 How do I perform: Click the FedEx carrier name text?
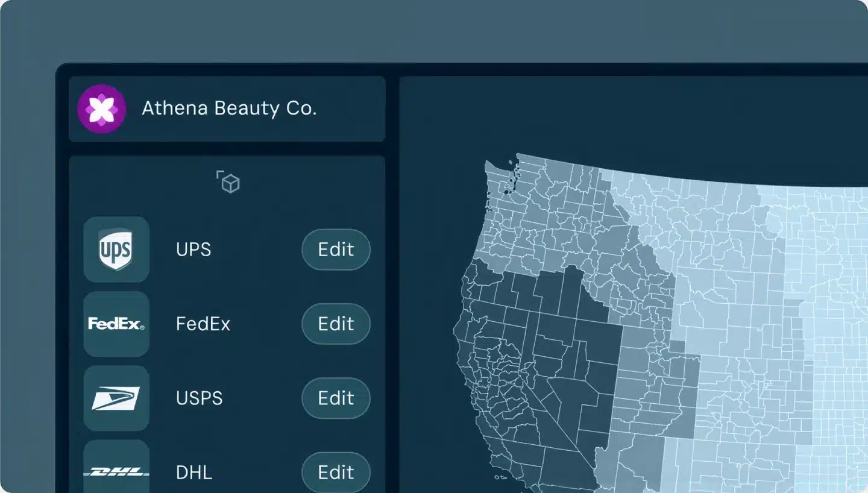tap(203, 324)
